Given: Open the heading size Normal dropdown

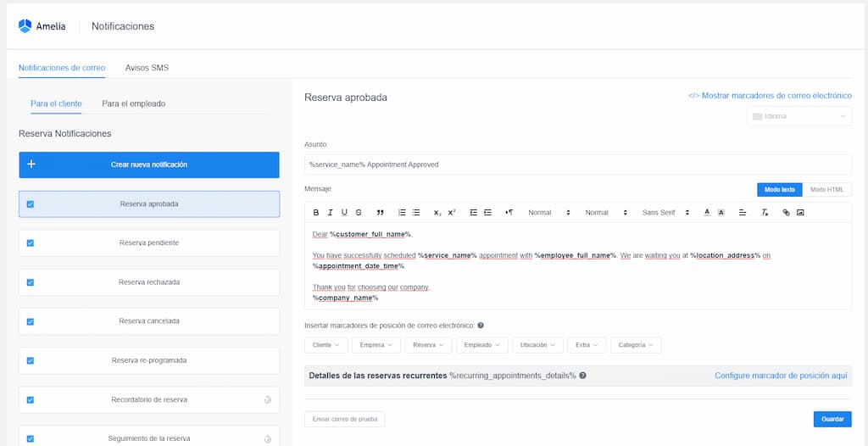Looking at the screenshot, I should pos(548,212).
